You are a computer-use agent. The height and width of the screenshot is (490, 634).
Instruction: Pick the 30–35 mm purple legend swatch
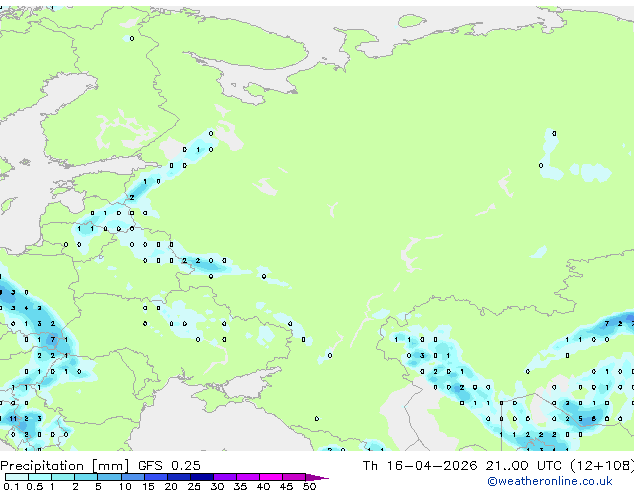(x=224, y=477)
